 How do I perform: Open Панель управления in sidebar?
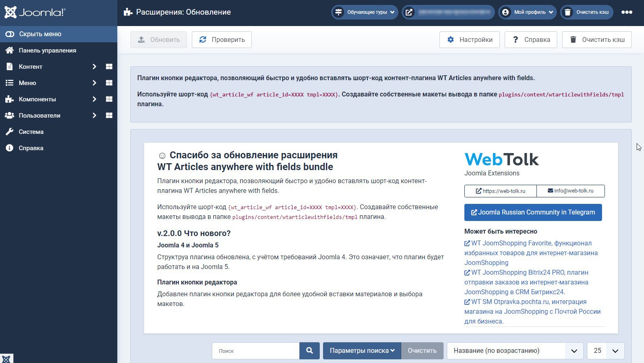coord(47,50)
